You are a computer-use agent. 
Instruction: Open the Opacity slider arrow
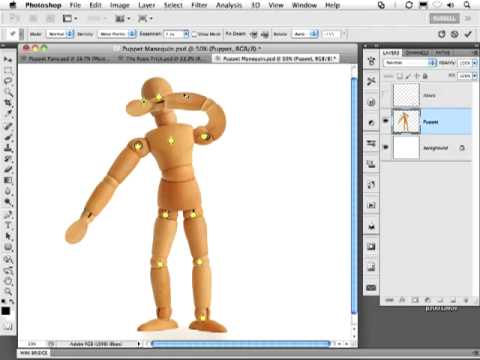click(x=474, y=62)
